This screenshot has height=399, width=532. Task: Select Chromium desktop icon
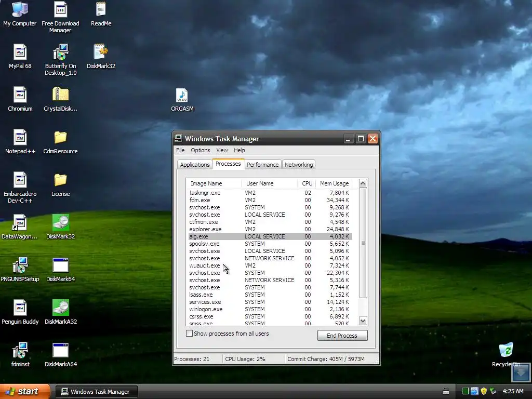coord(20,99)
